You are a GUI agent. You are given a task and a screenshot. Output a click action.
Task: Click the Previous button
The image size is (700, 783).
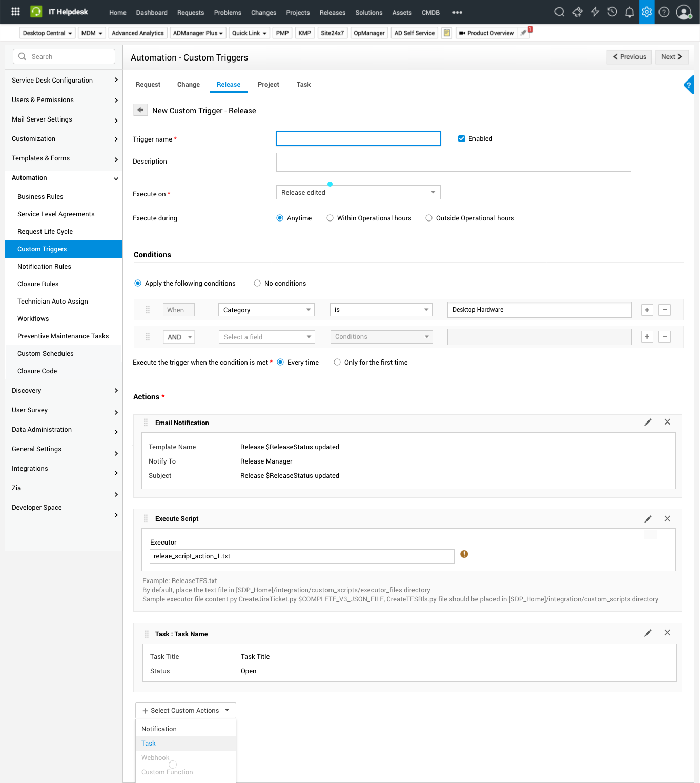pyautogui.click(x=629, y=57)
